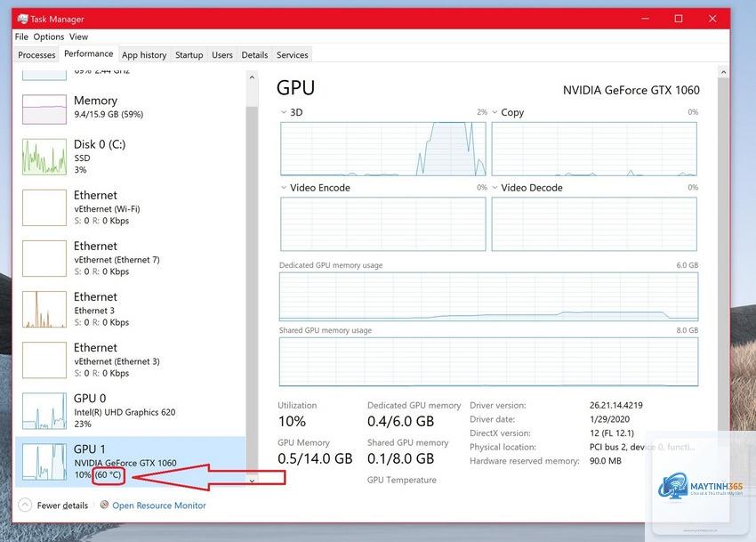Collapse with the Fewer details arrow icon
756x542 pixels.
tap(25, 505)
